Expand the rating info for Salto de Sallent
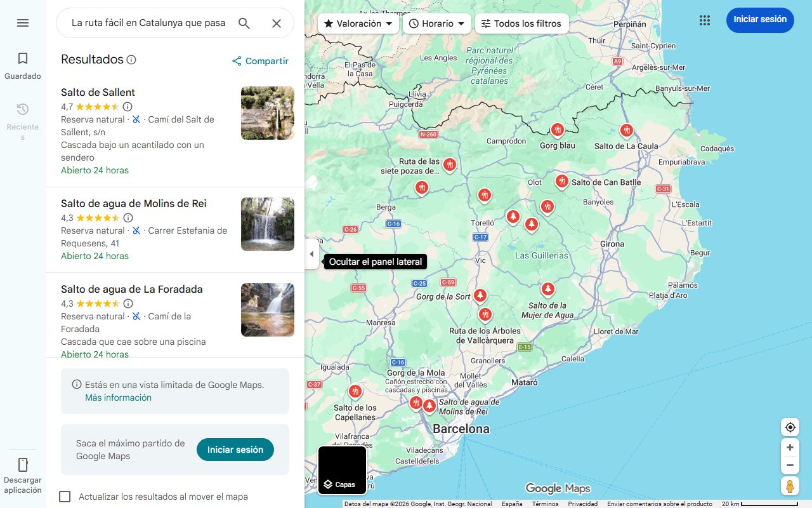The image size is (812, 508). click(128, 107)
